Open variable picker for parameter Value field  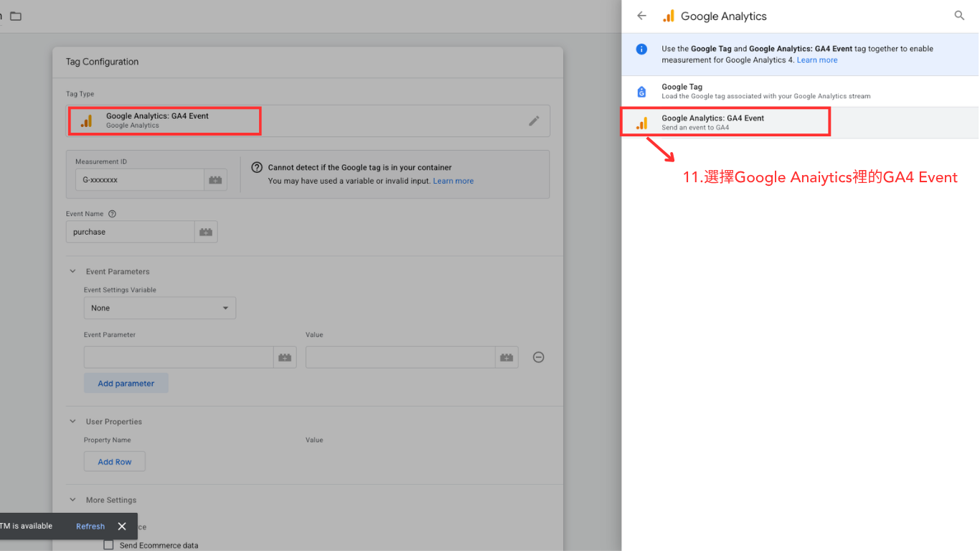pyautogui.click(x=507, y=357)
